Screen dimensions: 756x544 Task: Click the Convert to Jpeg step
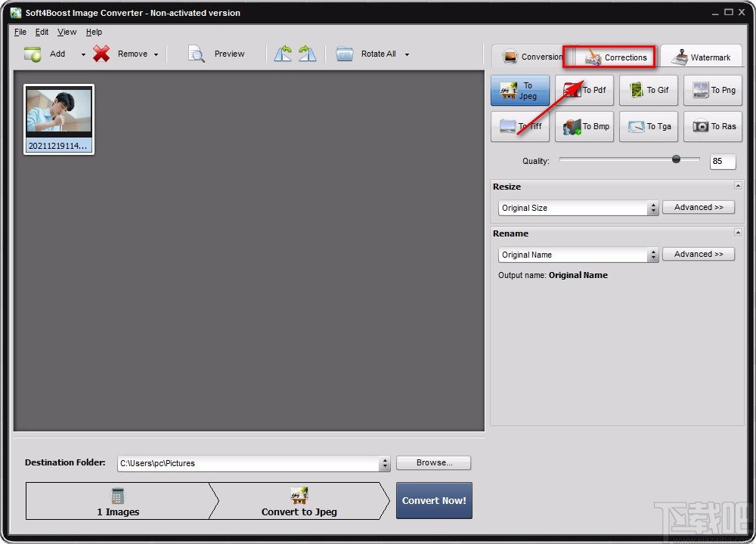click(x=299, y=501)
